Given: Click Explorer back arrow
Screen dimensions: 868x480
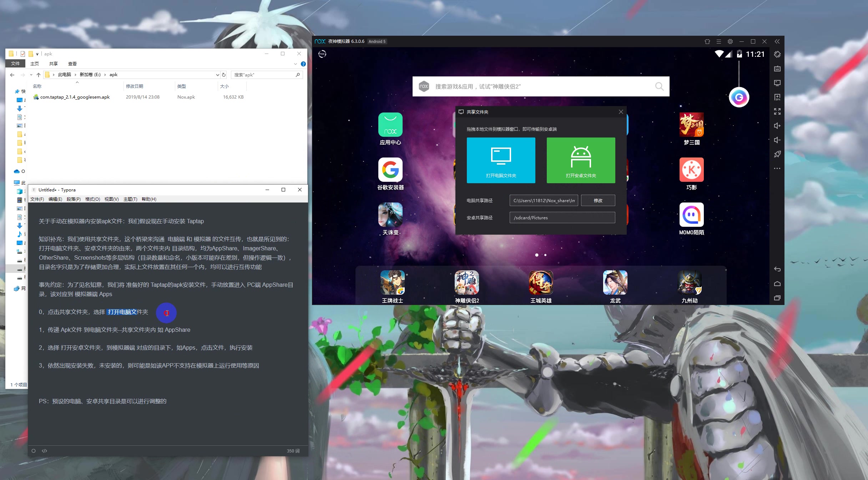Looking at the screenshot, I should click(x=12, y=75).
